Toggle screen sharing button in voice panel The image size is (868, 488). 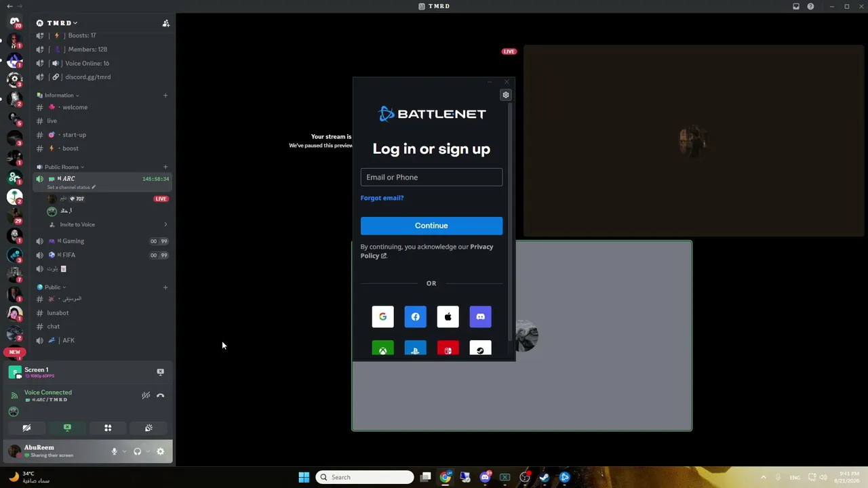[67, 428]
